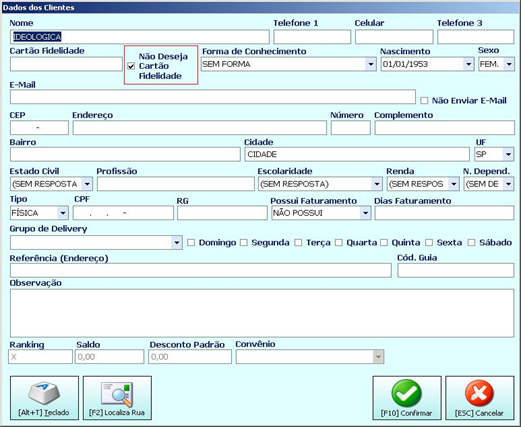Tick the Sábado checkbox
The height and width of the screenshot is (427, 521).
471,243
